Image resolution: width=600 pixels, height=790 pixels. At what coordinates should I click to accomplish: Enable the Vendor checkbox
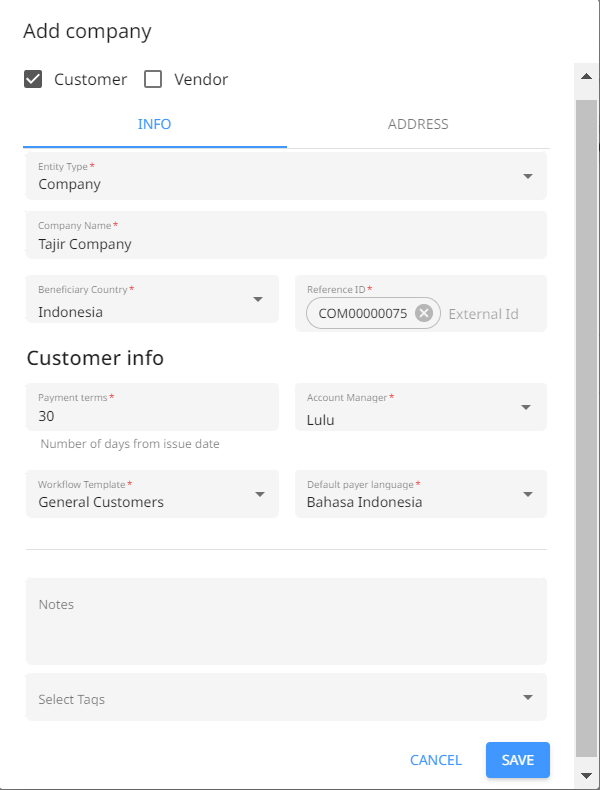click(x=153, y=79)
